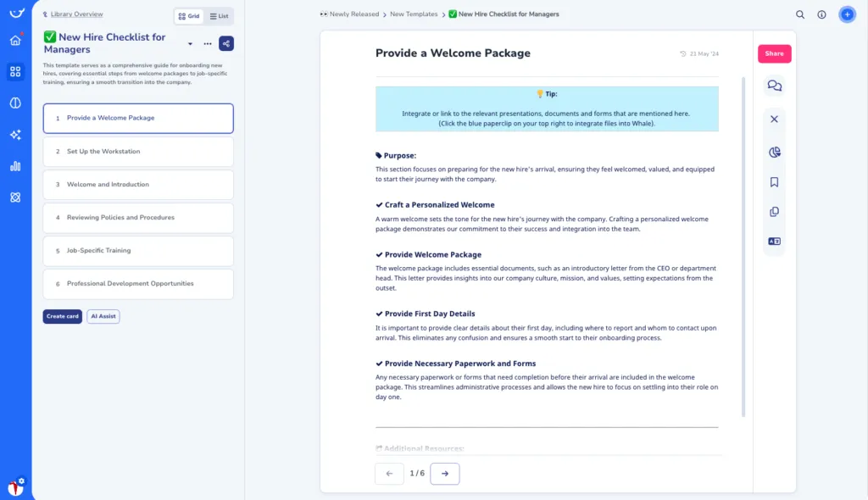Screen dimensions: 868x500
Task: Select card 6 Professional Development Opportunities
Action: click(138, 284)
